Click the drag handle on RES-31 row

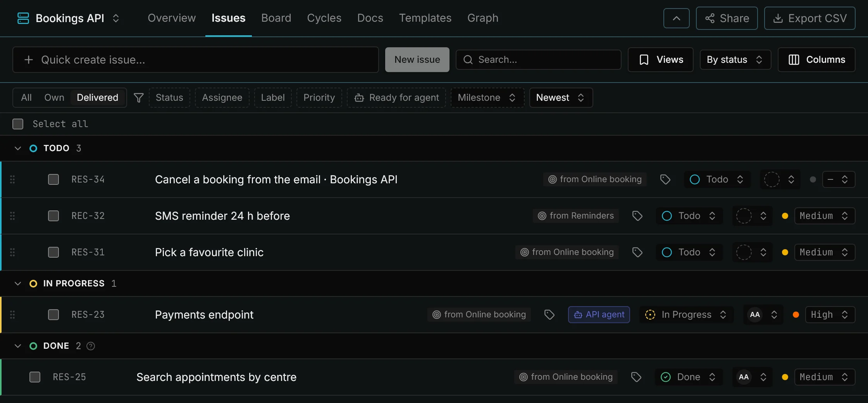[12, 252]
